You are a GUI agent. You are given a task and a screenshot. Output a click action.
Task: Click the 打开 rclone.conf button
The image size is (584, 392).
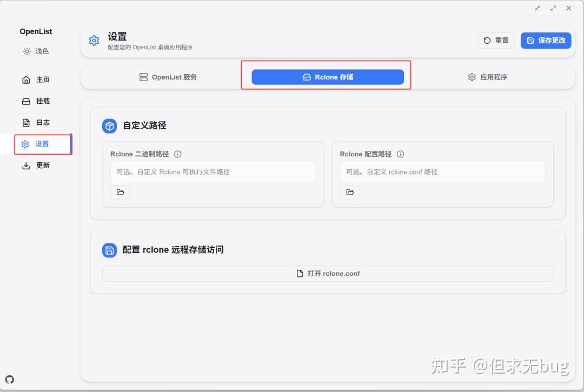click(x=328, y=274)
